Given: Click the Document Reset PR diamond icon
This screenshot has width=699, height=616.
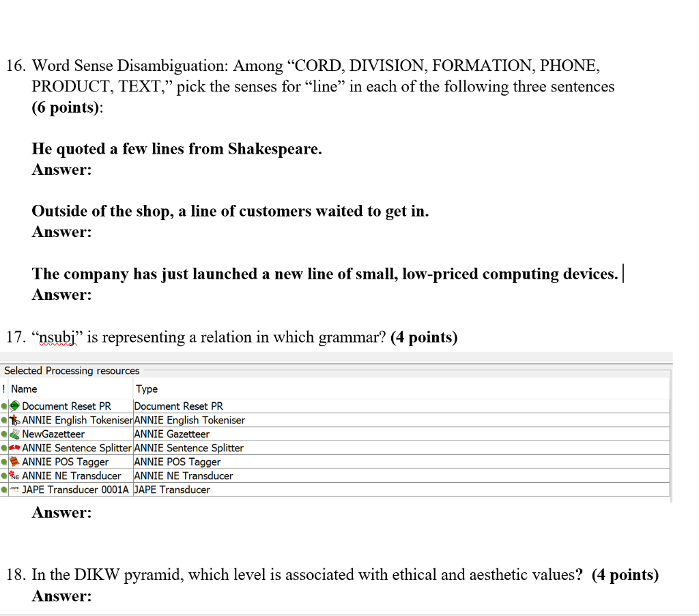Looking at the screenshot, I should (15, 406).
